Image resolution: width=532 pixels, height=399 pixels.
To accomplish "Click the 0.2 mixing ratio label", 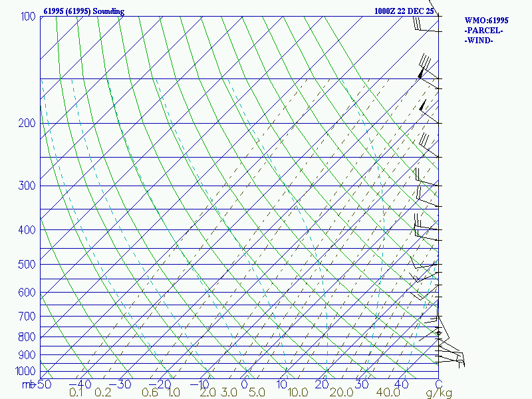I will coord(103,392).
